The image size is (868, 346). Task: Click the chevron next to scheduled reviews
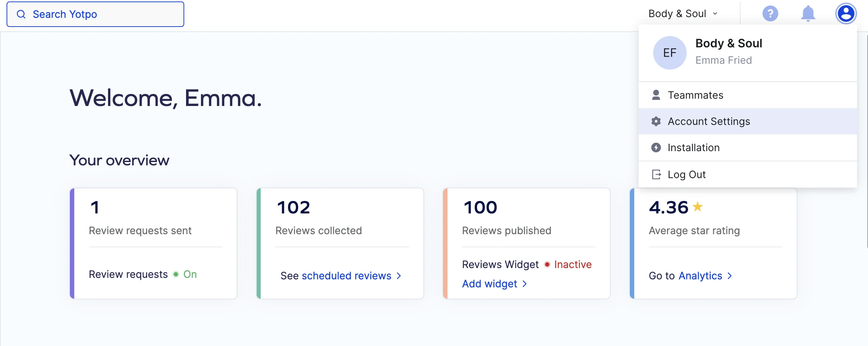pos(399,276)
